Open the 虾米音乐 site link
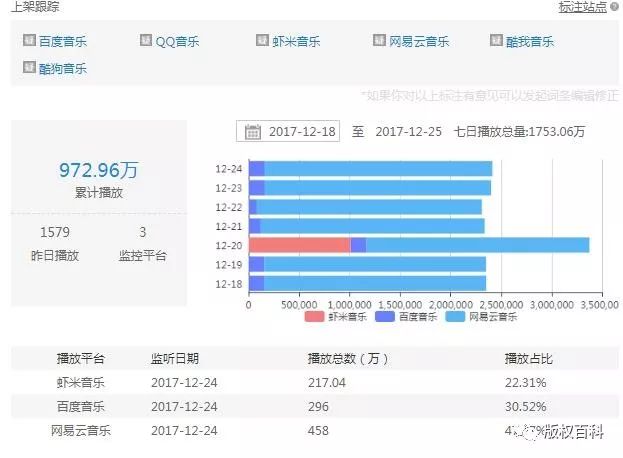The image size is (623, 458). [x=296, y=41]
